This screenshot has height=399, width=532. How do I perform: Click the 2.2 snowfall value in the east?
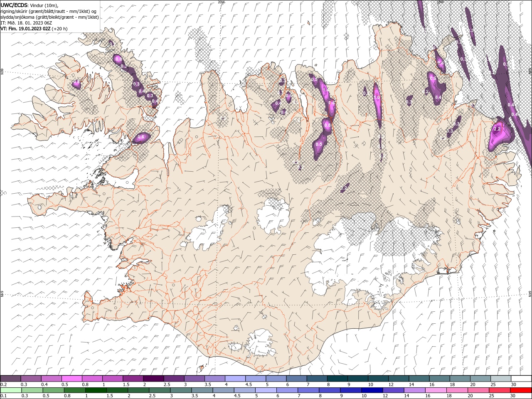click(497, 129)
